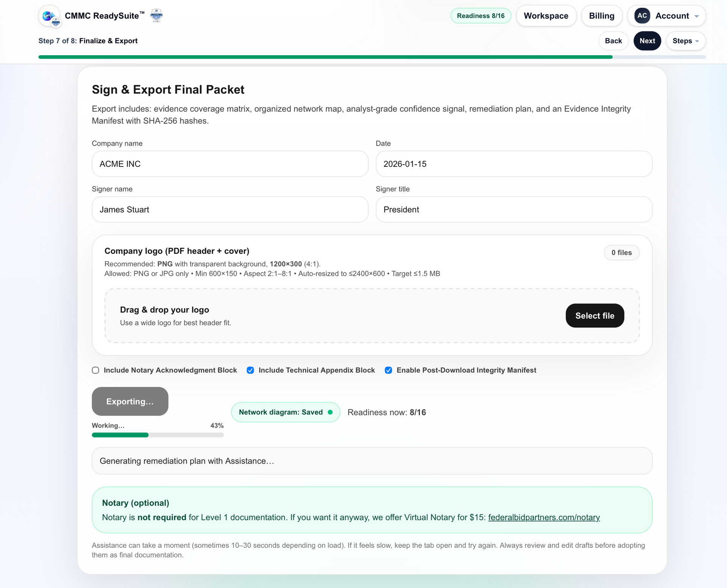
Task: Click the green dot in Network diagram pill
Action: pos(330,412)
